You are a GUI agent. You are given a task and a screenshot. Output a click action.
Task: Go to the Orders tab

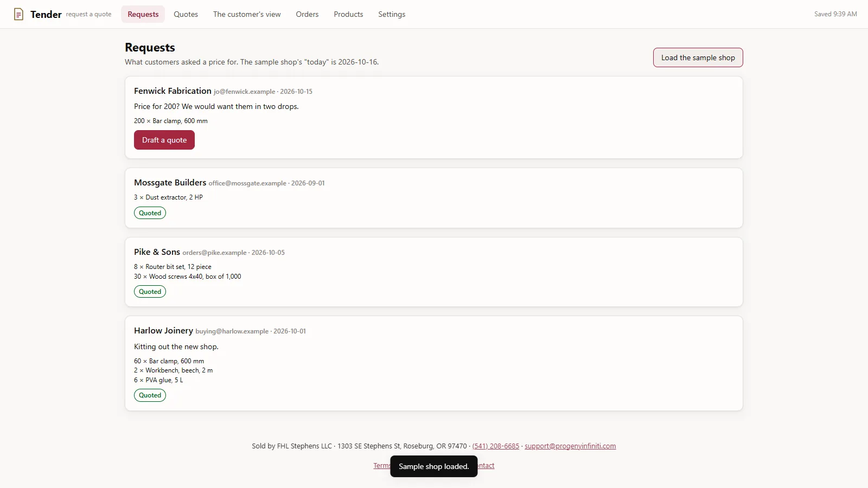[x=307, y=14]
